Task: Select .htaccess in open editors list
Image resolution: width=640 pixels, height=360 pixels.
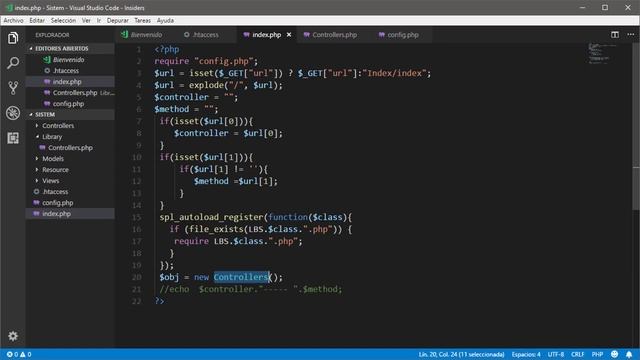Action: point(70,71)
